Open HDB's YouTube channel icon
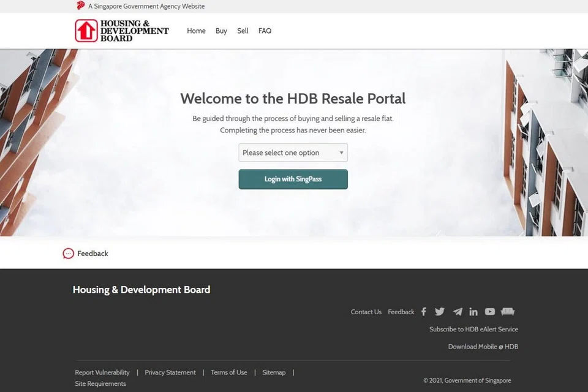 coord(490,312)
